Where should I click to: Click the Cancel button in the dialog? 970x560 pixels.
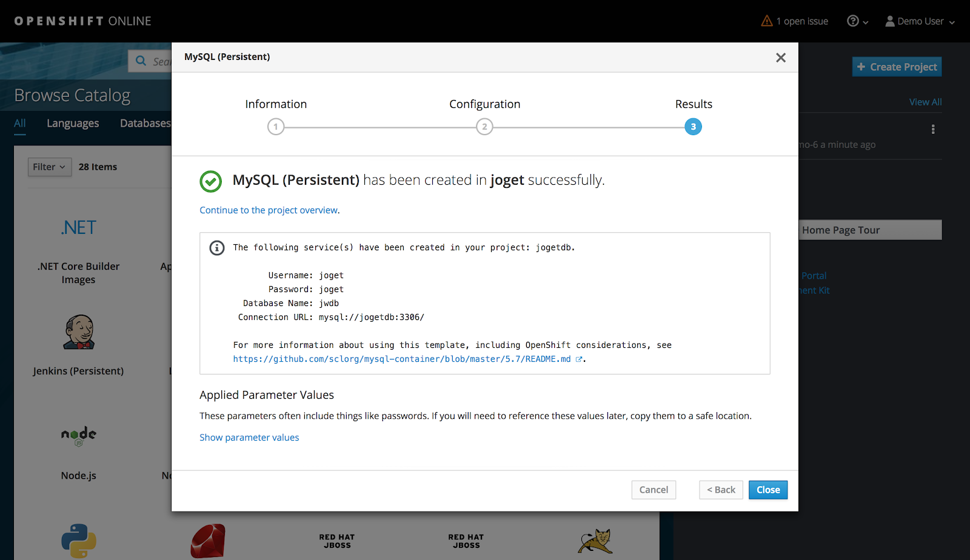click(654, 490)
